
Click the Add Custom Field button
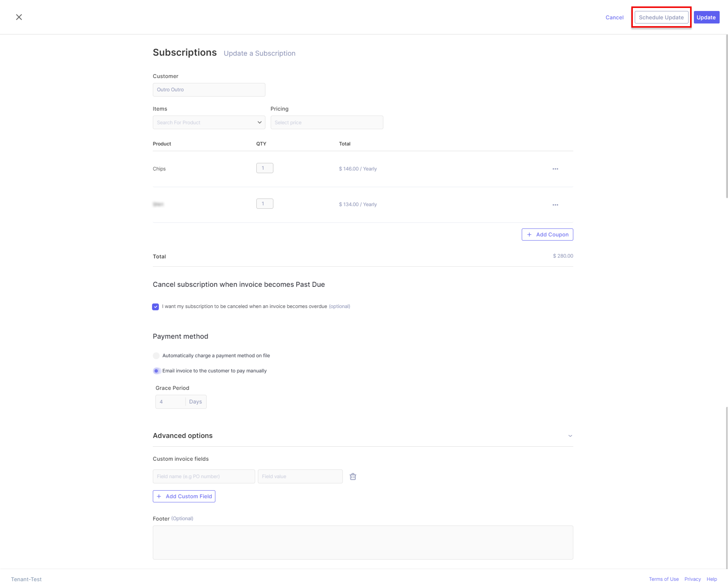pos(184,496)
